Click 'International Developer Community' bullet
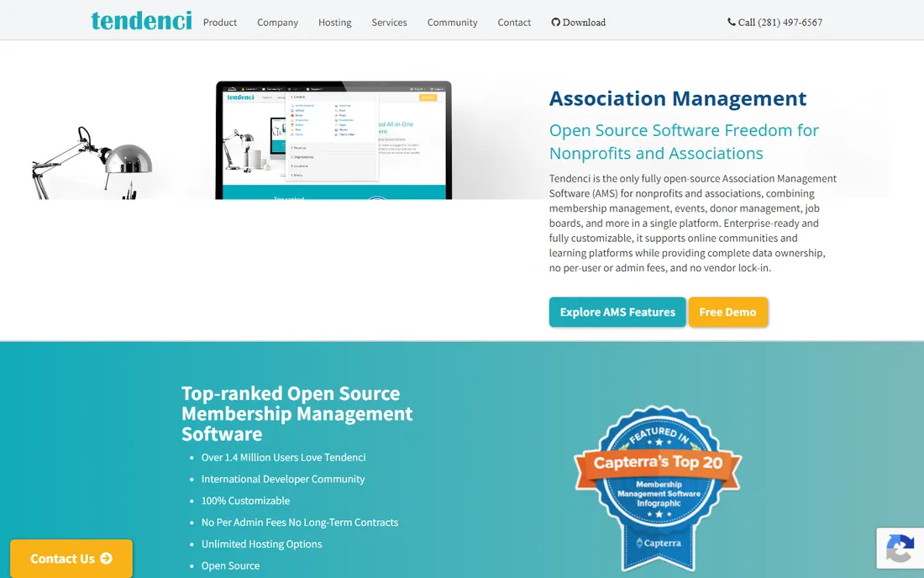 [x=283, y=479]
